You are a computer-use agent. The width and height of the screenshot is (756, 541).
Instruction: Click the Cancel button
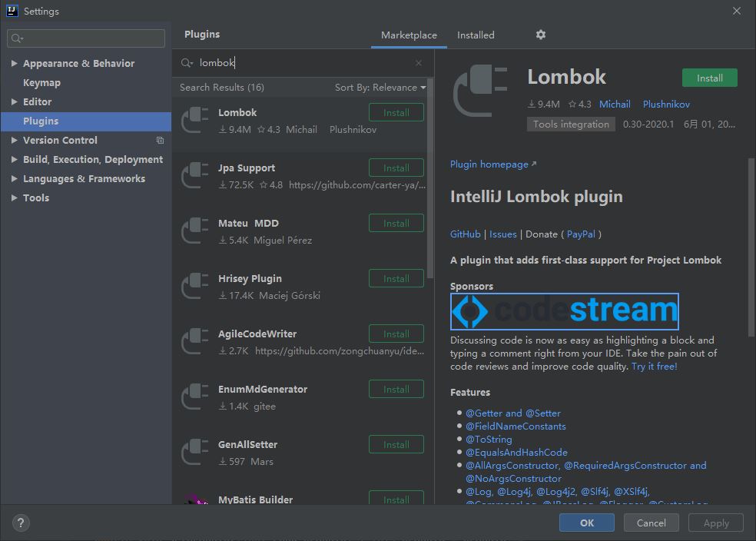pyautogui.click(x=651, y=523)
